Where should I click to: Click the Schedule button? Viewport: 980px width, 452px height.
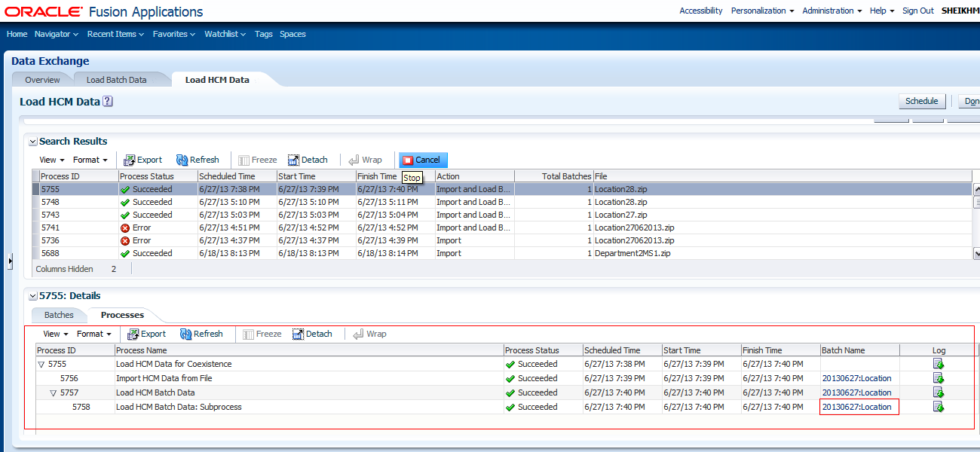(922, 101)
